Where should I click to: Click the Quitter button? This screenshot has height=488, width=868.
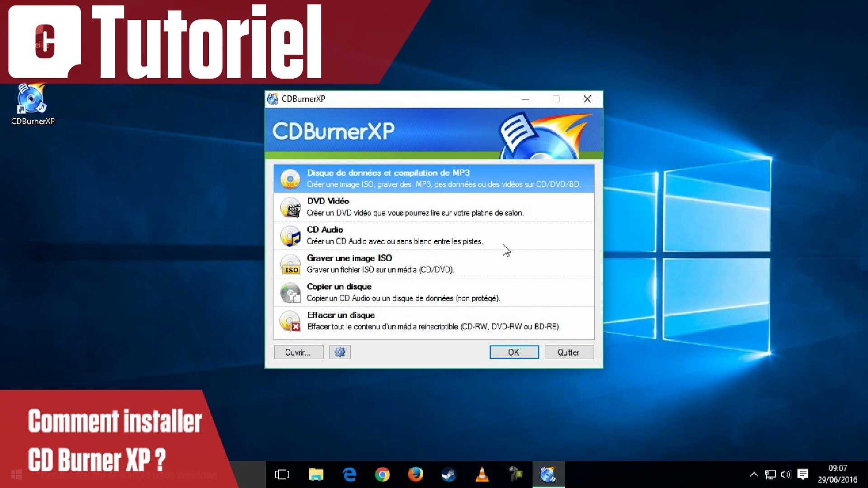(568, 352)
